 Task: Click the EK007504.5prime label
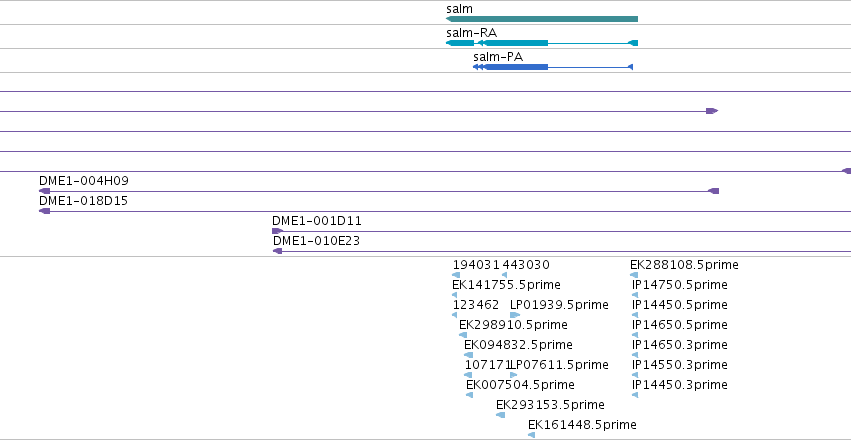pyautogui.click(x=520, y=385)
